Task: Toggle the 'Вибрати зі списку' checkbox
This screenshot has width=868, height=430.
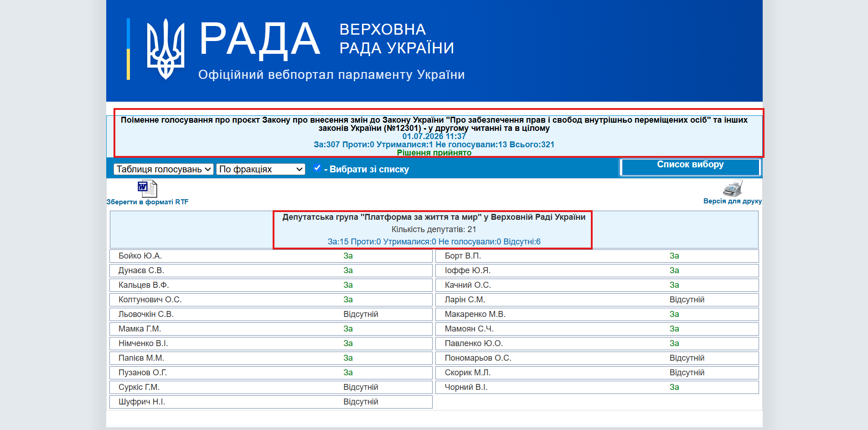Action: pyautogui.click(x=317, y=168)
